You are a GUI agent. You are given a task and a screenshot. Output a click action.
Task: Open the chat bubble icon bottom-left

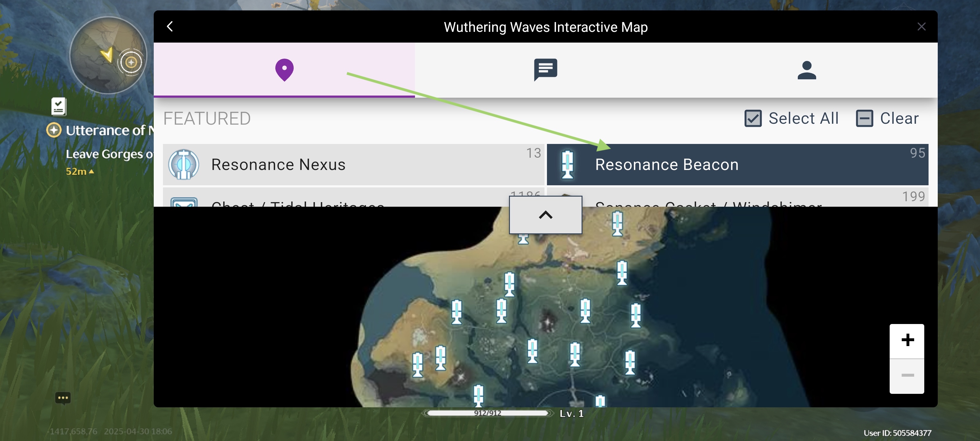[63, 398]
